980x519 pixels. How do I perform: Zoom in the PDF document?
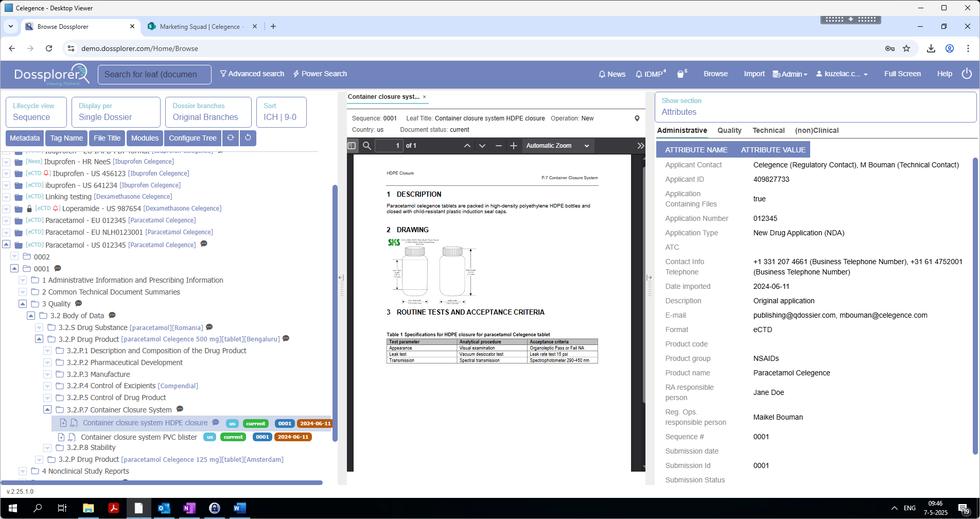click(x=513, y=146)
